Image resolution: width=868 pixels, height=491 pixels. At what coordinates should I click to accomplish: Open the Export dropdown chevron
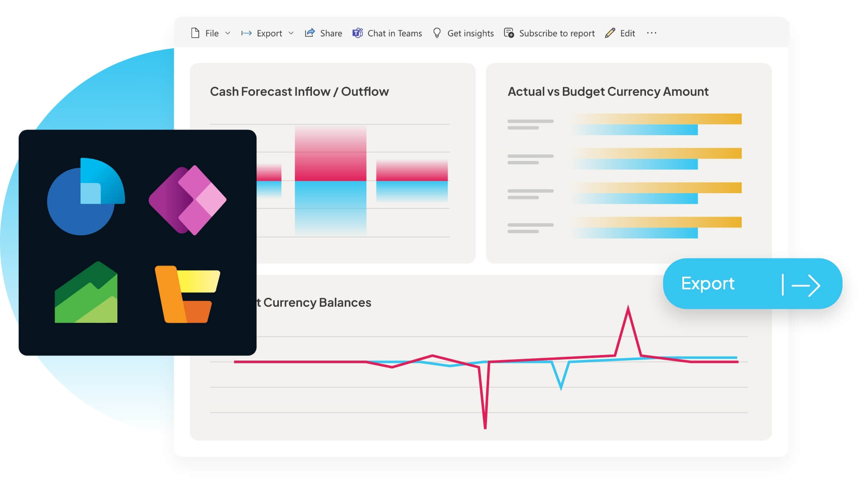coord(291,33)
